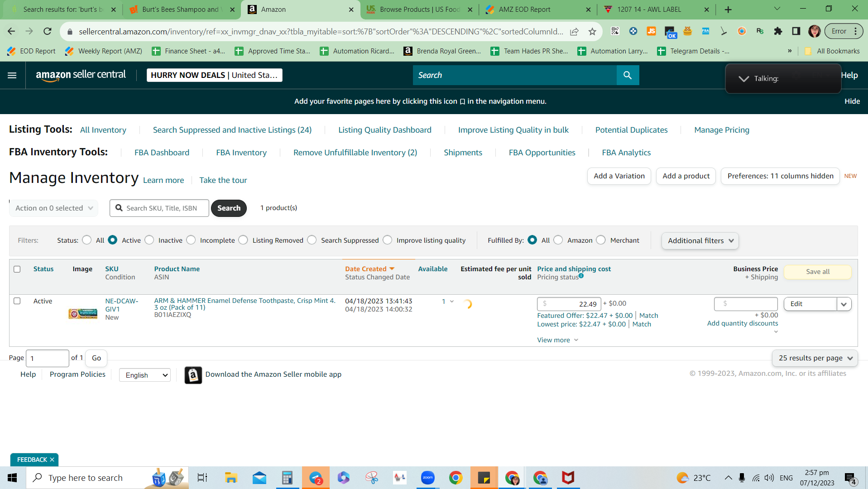
Task: Open the ARM & HAMMER product name link
Action: tap(245, 304)
